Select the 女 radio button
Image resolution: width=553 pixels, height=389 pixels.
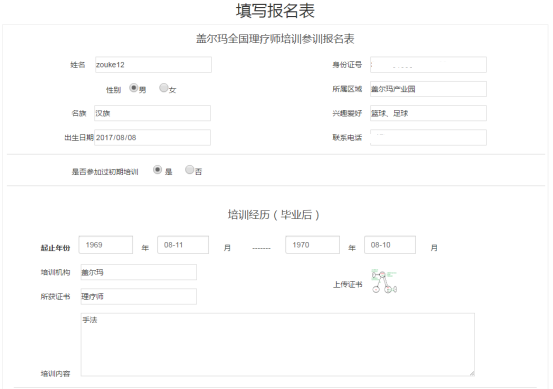pyautogui.click(x=164, y=87)
